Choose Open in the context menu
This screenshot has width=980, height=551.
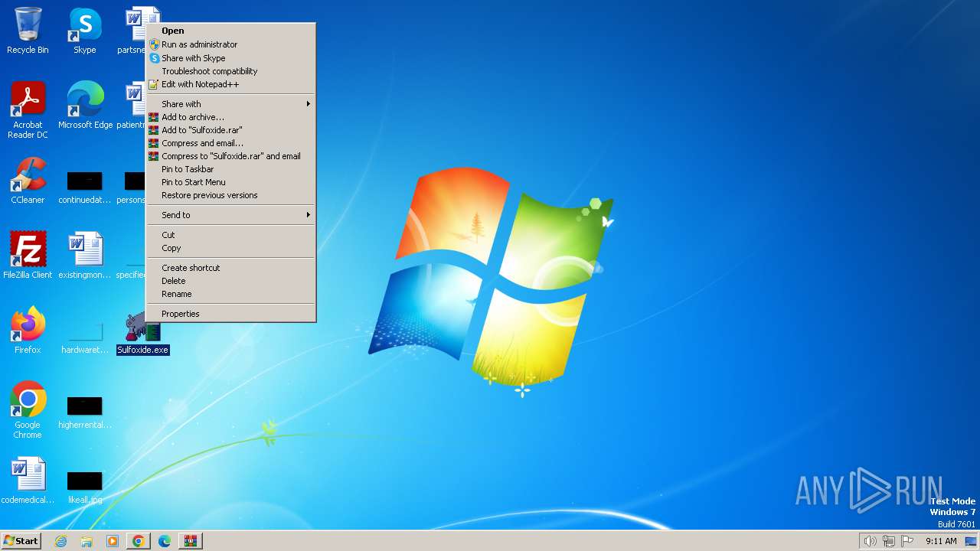[x=230, y=31]
